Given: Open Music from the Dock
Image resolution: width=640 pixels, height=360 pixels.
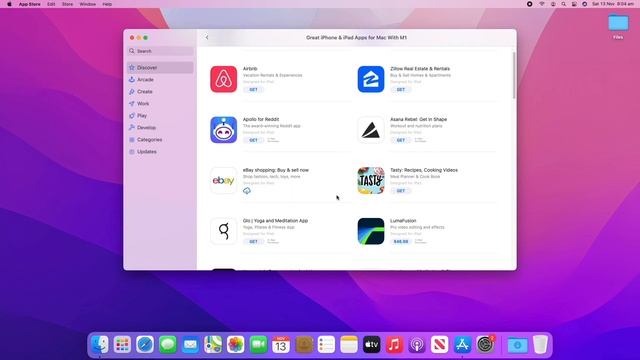Looking at the screenshot, I should click(x=394, y=345).
